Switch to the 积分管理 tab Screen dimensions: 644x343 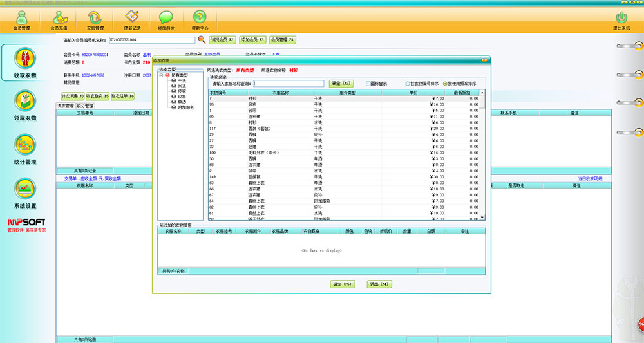coord(85,106)
